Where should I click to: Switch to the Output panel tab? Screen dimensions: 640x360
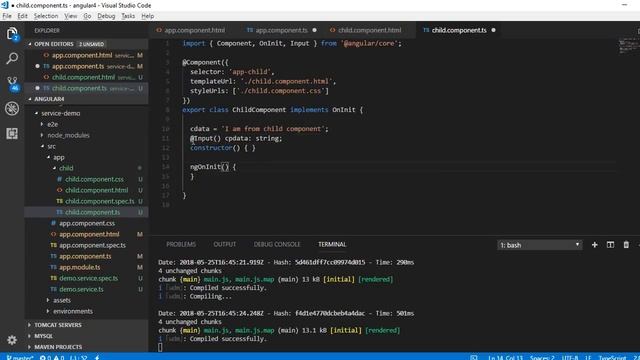click(x=224, y=244)
